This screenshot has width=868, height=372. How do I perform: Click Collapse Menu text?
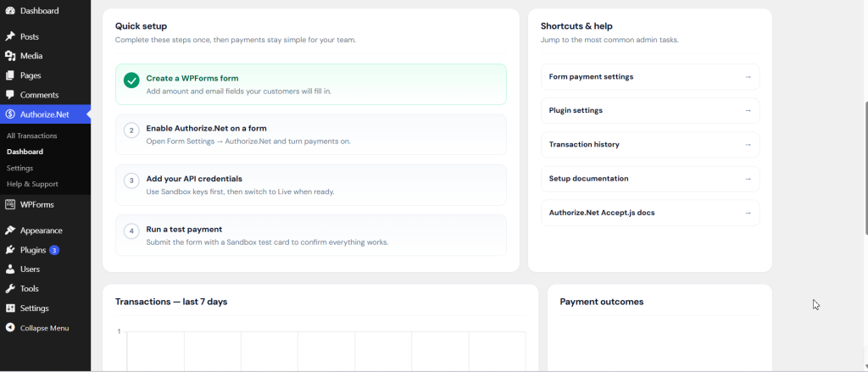click(x=45, y=328)
